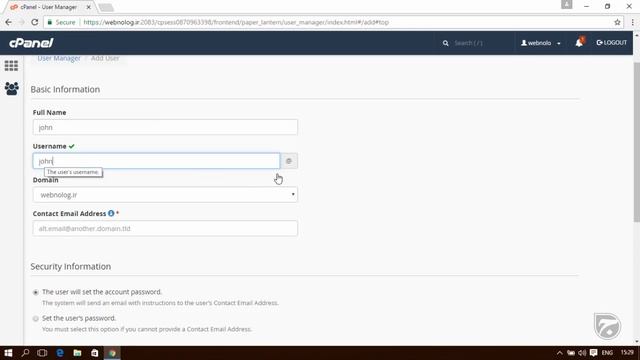Click the Username input field

tap(156, 161)
